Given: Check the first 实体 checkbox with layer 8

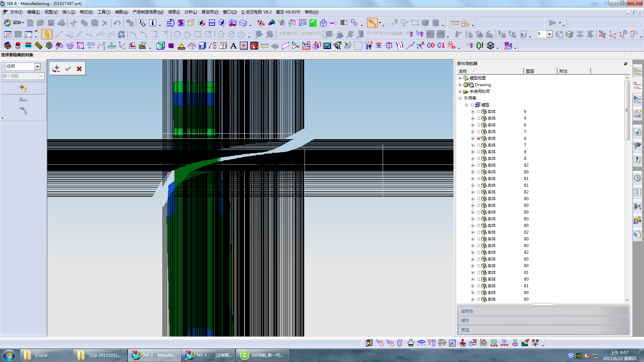Looking at the screenshot, I should coord(479,152).
